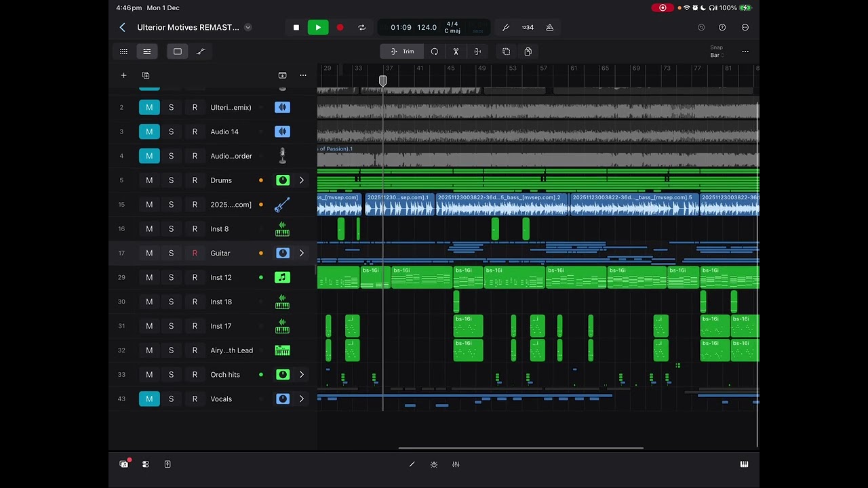Expand the Drums track stack
Image resolution: width=868 pixels, height=488 pixels.
click(302, 180)
